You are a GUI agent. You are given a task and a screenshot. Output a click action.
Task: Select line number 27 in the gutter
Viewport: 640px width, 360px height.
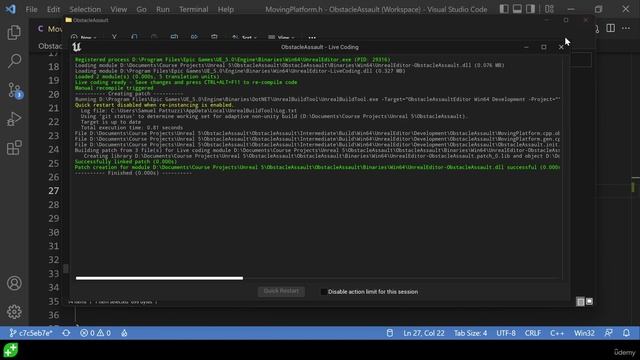click(x=53, y=191)
